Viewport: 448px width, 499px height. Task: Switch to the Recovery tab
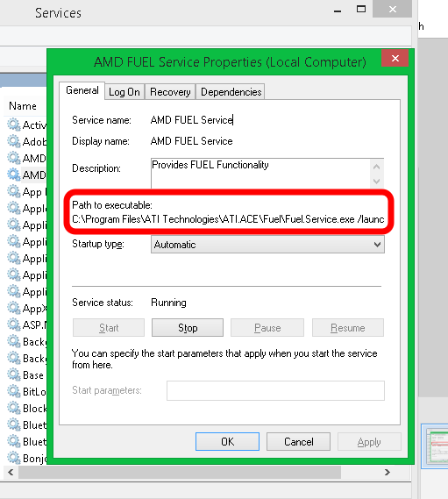[x=170, y=92]
